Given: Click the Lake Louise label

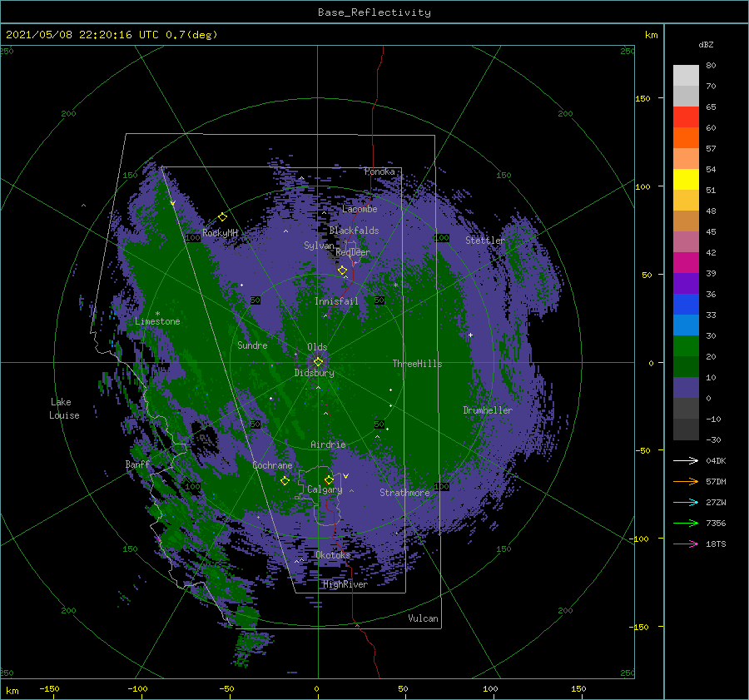Looking at the screenshot, I should point(64,409).
